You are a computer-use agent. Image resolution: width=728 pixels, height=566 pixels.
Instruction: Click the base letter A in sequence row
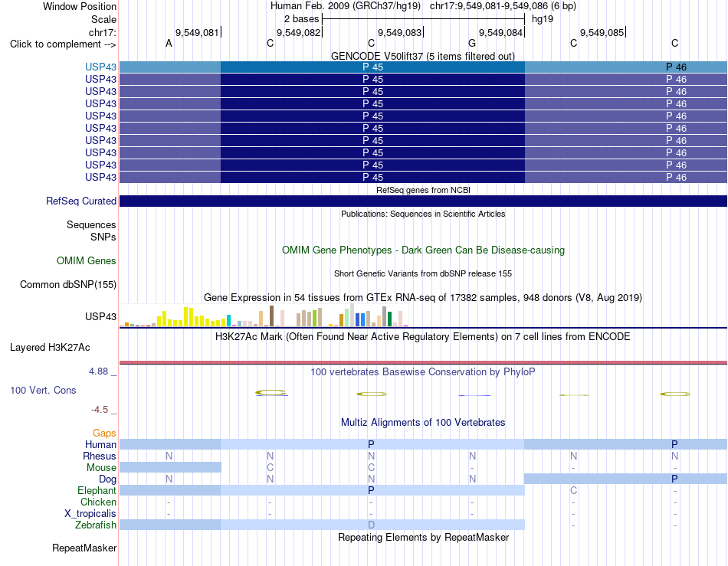pyautogui.click(x=169, y=44)
